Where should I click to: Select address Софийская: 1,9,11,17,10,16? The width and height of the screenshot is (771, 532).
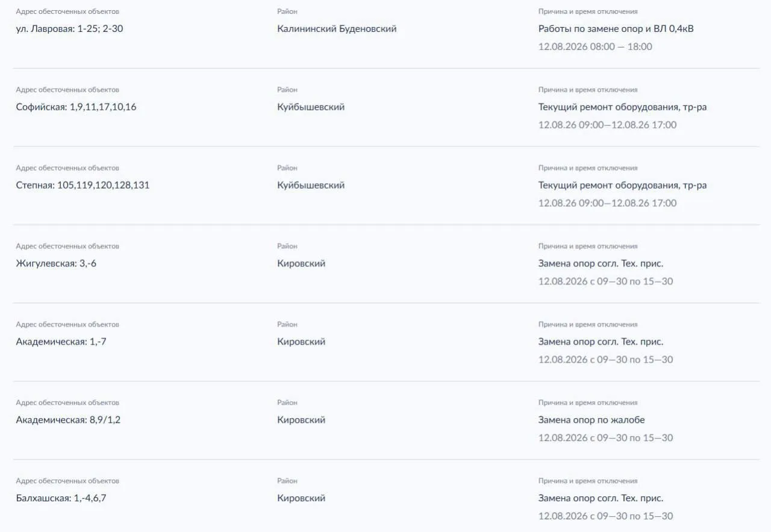pos(76,107)
